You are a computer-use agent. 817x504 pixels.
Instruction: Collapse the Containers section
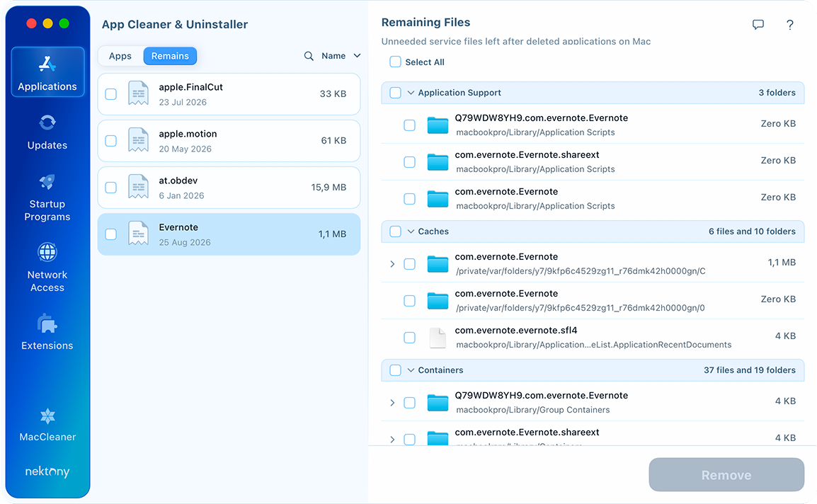click(x=411, y=370)
